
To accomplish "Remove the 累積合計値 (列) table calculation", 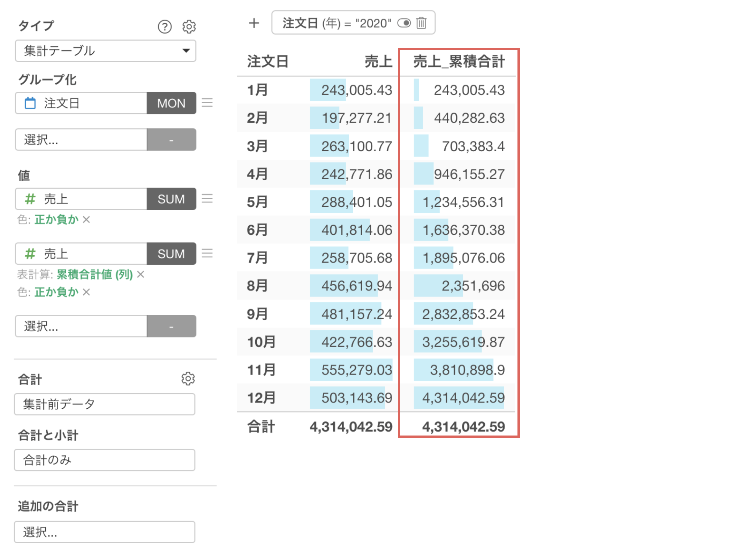I will 141,274.
